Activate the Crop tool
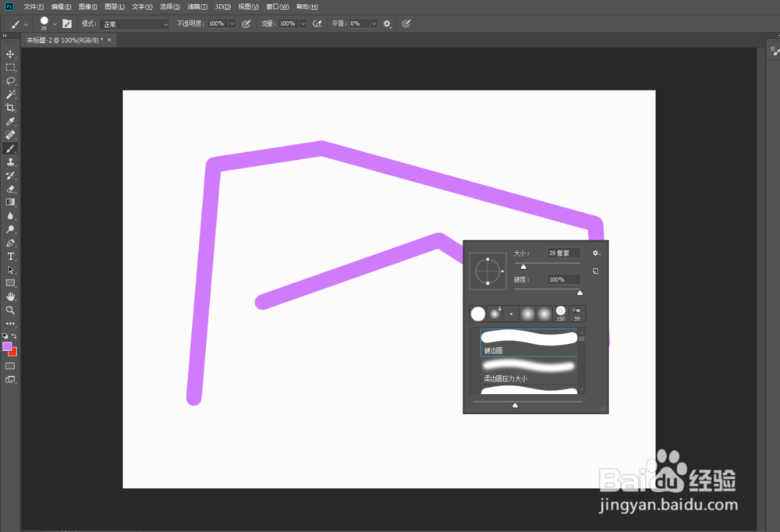Screen dimensions: 780x532 click(10, 108)
